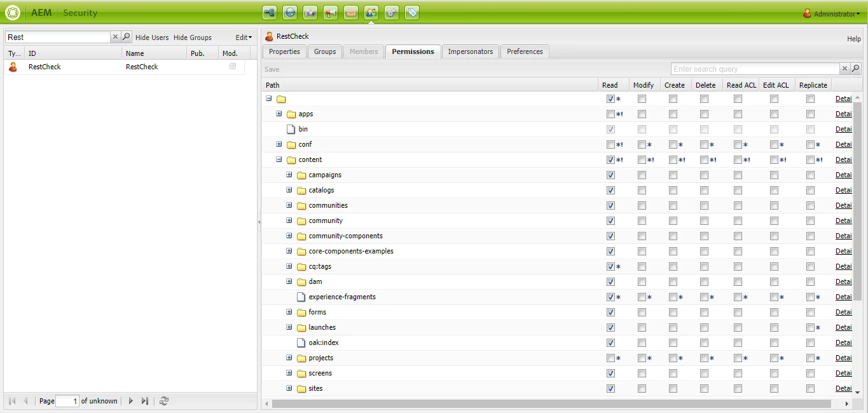868x413 pixels.
Task: Open the Tagging tag icon
Action: (x=412, y=12)
